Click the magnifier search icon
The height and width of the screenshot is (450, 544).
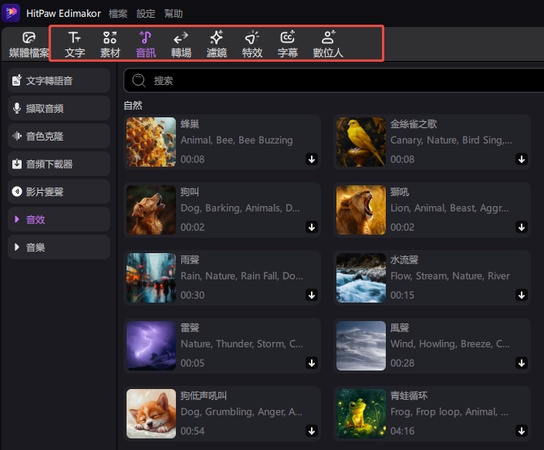139,80
